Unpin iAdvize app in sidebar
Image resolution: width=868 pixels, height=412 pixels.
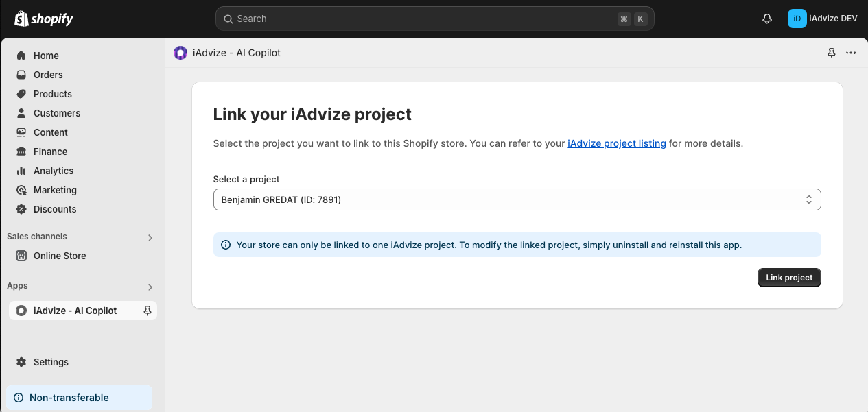point(147,311)
